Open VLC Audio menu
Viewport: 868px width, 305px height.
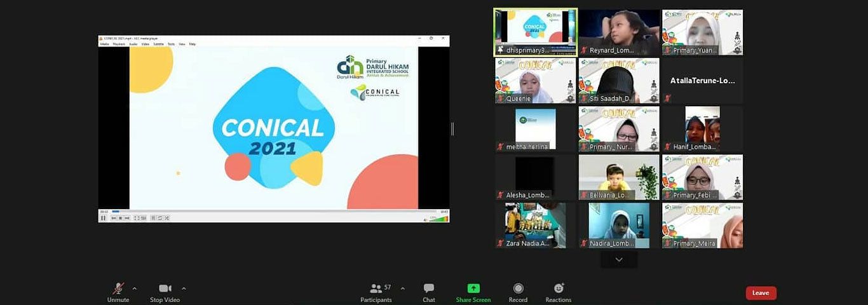pyautogui.click(x=133, y=44)
